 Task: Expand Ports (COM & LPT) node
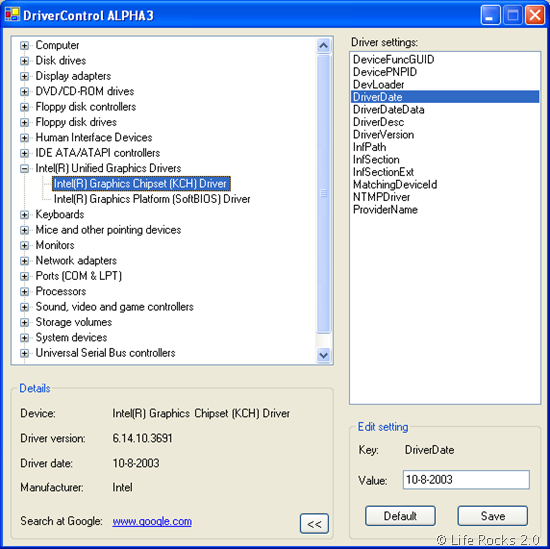pos(24,276)
